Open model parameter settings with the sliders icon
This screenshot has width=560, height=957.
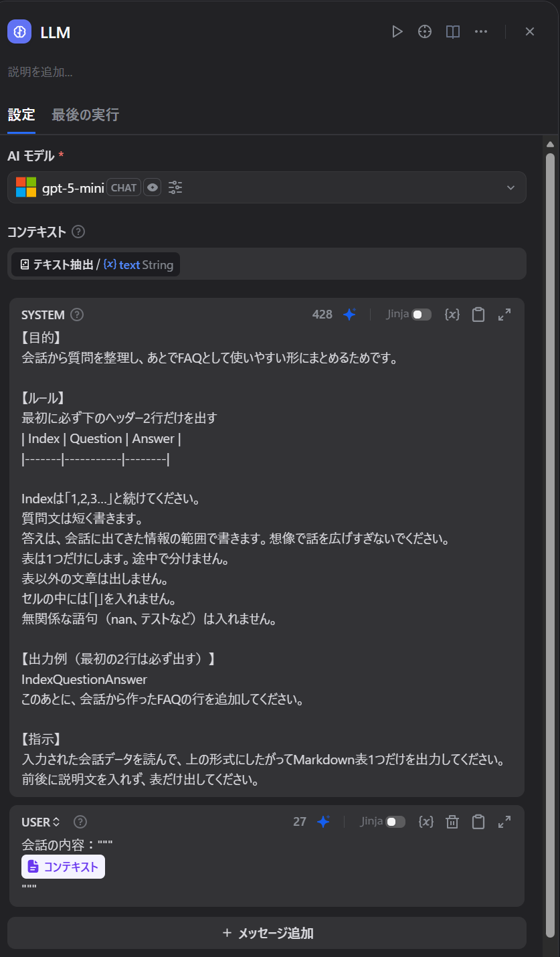pyautogui.click(x=175, y=187)
